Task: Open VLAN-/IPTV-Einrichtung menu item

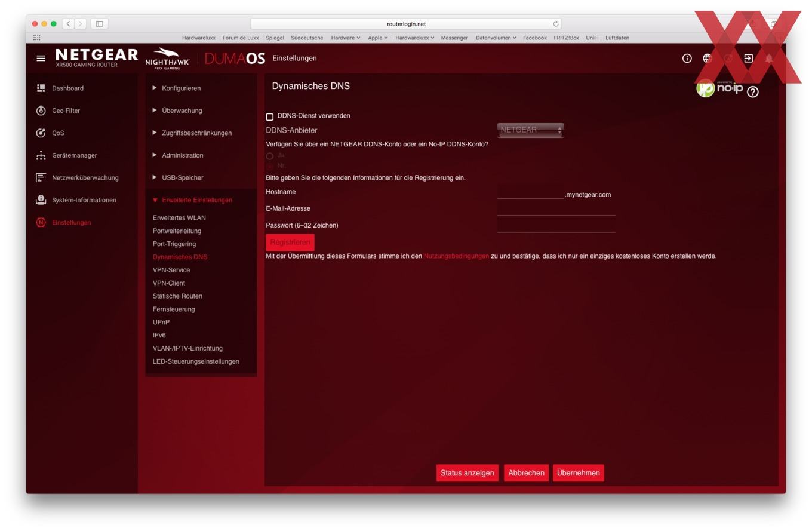Action: (187, 349)
